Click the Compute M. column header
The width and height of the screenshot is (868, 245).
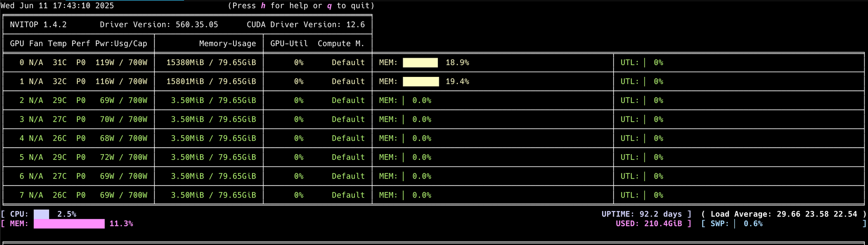coord(341,43)
